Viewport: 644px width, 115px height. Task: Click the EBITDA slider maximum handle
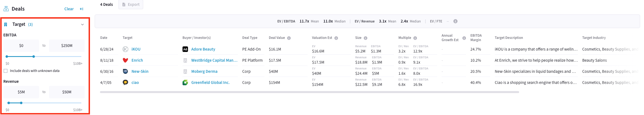34,56
